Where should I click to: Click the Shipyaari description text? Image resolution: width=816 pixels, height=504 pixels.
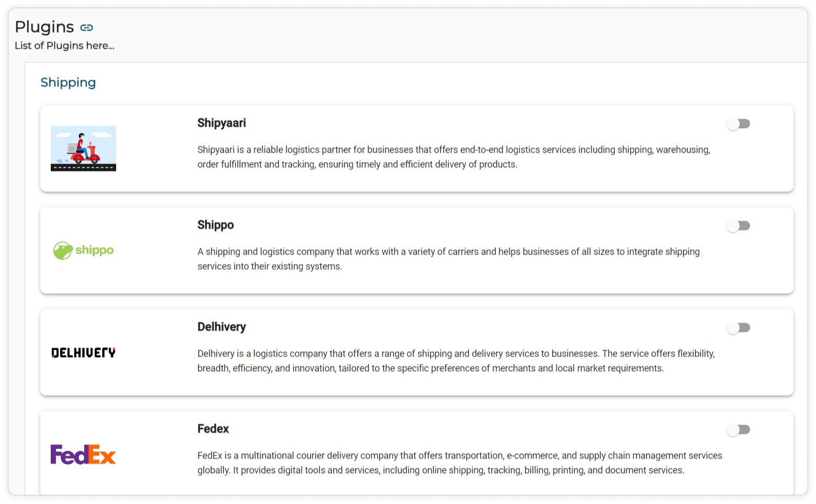click(454, 157)
